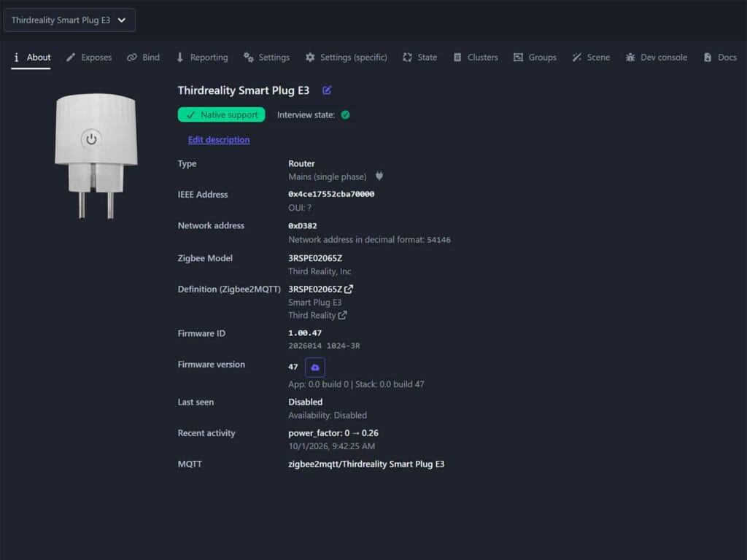
Task: Open the Third Reality vendor external link
Action: pos(343,315)
